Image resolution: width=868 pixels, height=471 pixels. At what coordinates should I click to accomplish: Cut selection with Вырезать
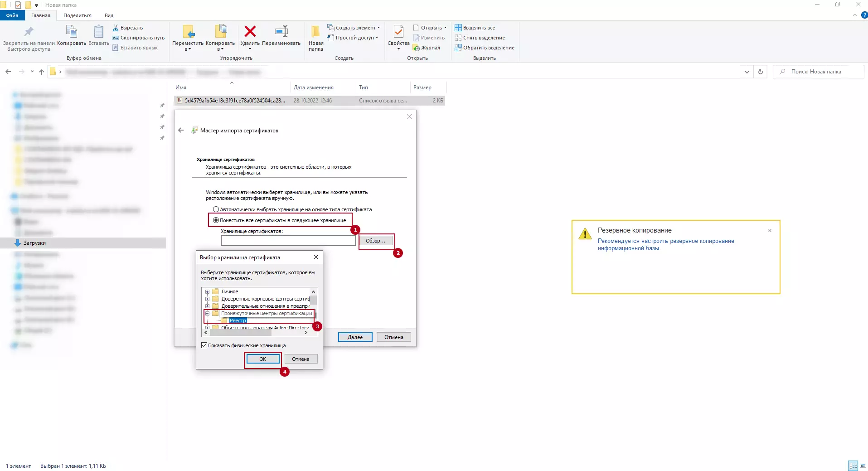tap(128, 28)
